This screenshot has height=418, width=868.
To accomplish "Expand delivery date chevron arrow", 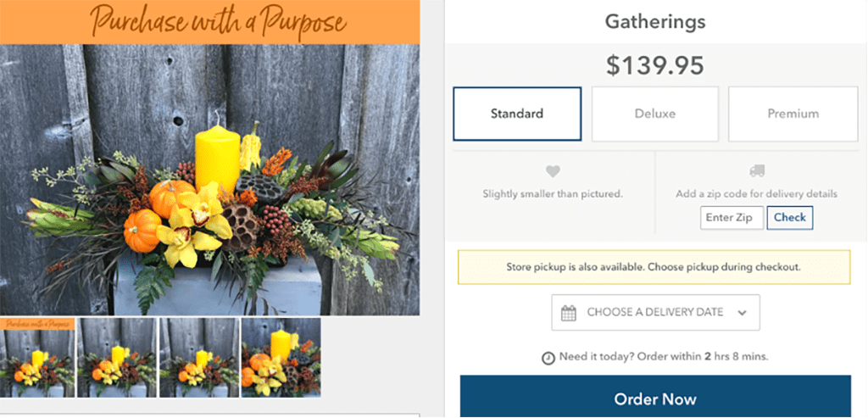I will 743,313.
